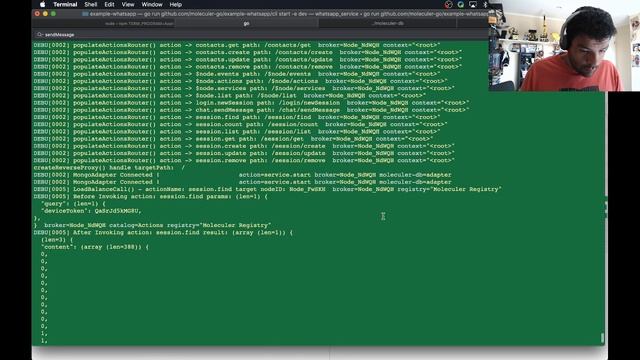Click the log line for contacts.update action
This screenshot has height=360, width=640.
point(248,60)
